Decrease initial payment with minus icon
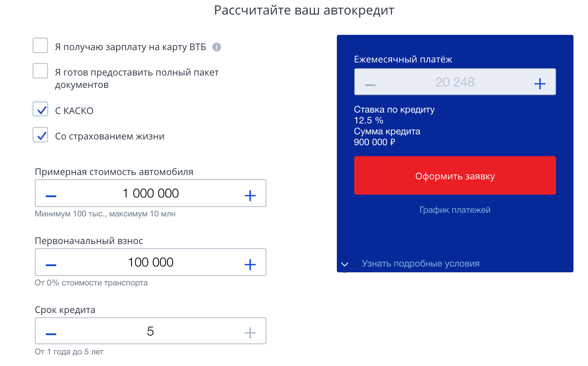Image resolution: width=588 pixels, height=366 pixels. [51, 265]
